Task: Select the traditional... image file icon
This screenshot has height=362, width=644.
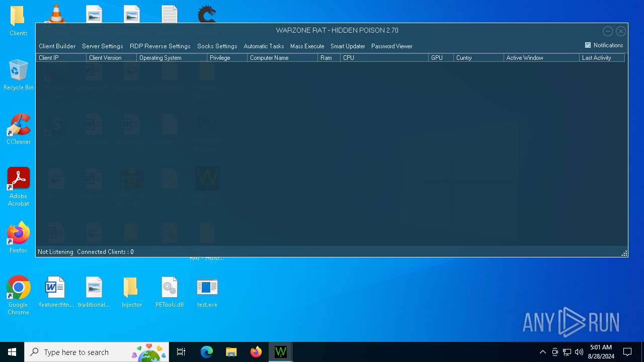Action: (x=94, y=292)
